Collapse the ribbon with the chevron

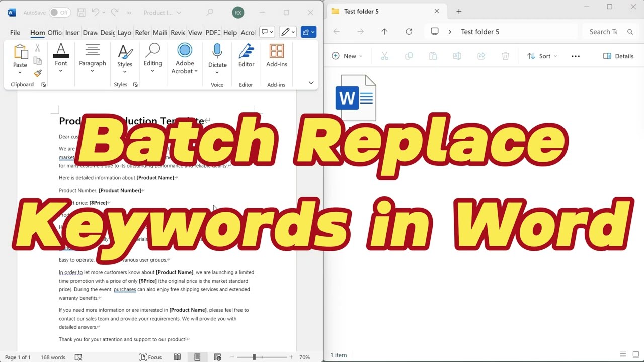(311, 83)
